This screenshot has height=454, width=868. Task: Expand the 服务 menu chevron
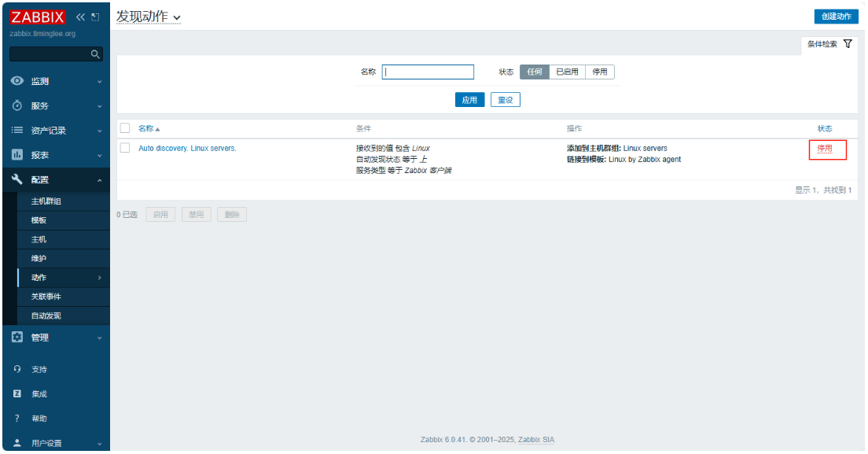[x=100, y=105]
